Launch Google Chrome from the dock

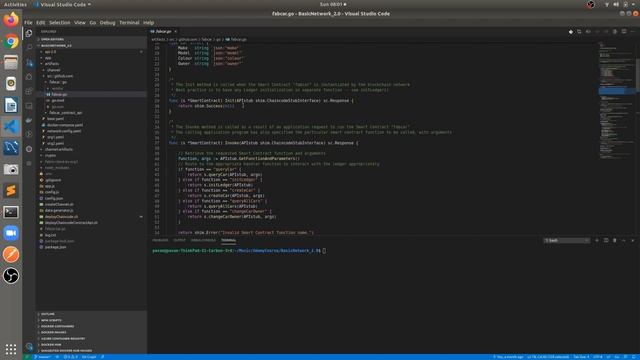[11, 41]
